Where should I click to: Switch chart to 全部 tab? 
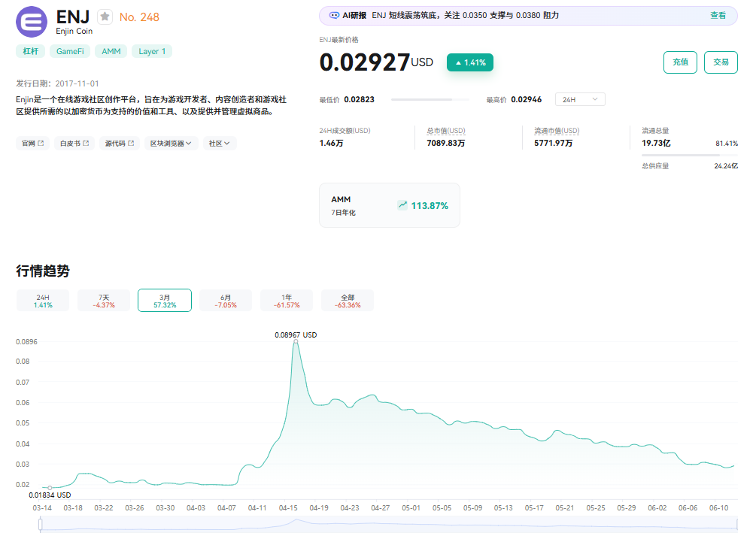(x=348, y=301)
